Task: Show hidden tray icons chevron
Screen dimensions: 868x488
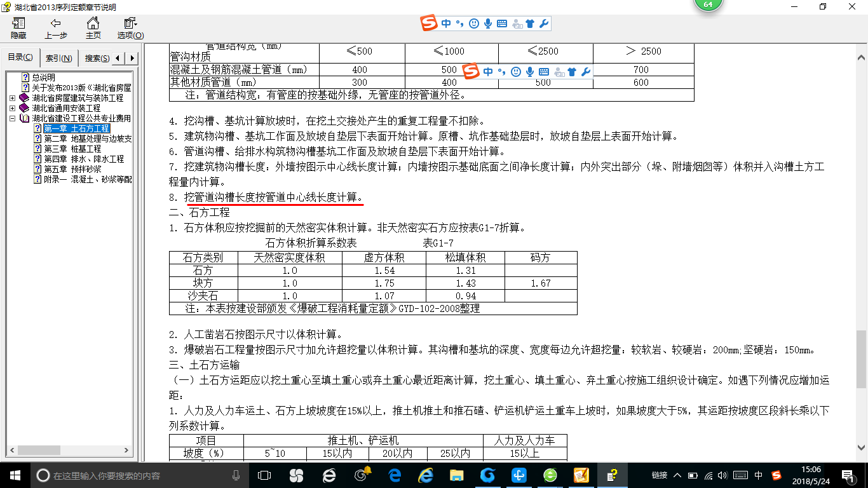Action: click(678, 475)
